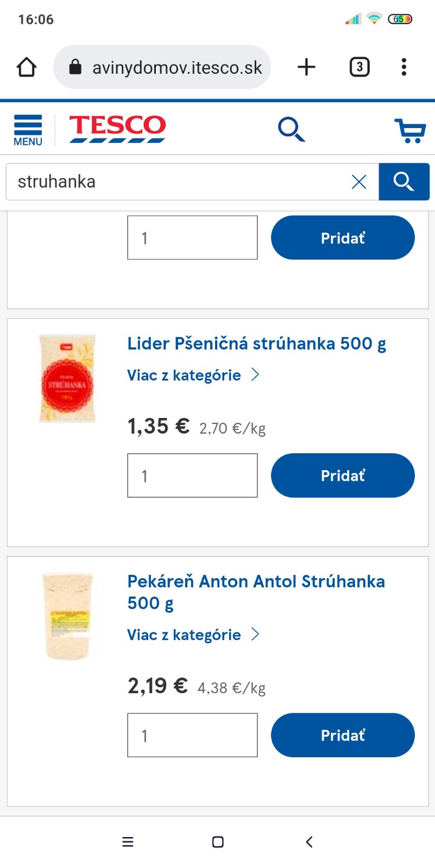Clear the struhanka search text
The width and height of the screenshot is (435, 868).
tap(359, 182)
